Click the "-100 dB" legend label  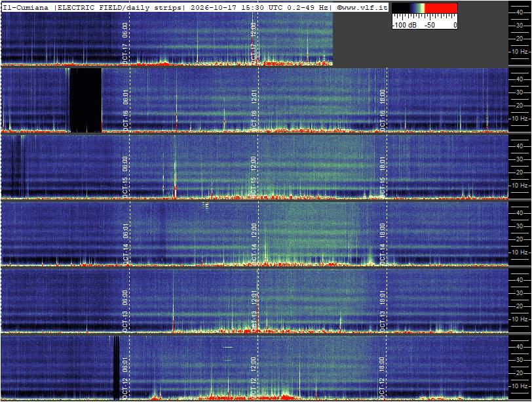click(x=404, y=25)
